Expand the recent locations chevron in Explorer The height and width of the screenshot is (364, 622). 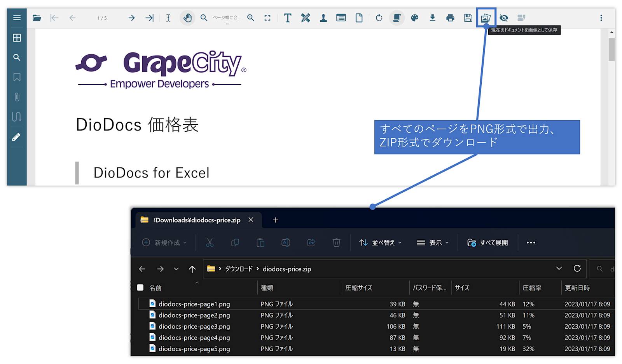point(176,269)
